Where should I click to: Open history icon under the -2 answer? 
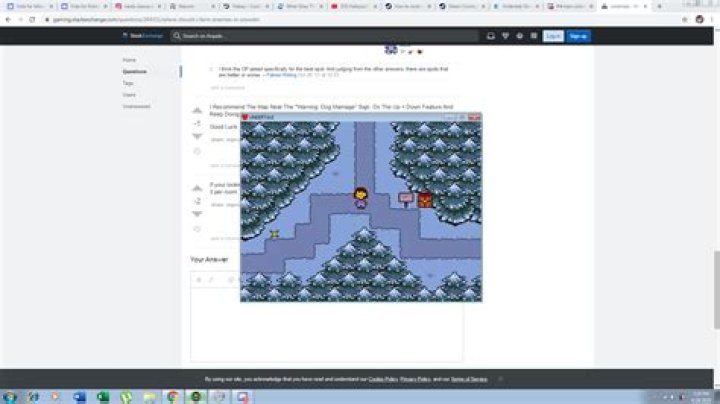pyautogui.click(x=197, y=229)
